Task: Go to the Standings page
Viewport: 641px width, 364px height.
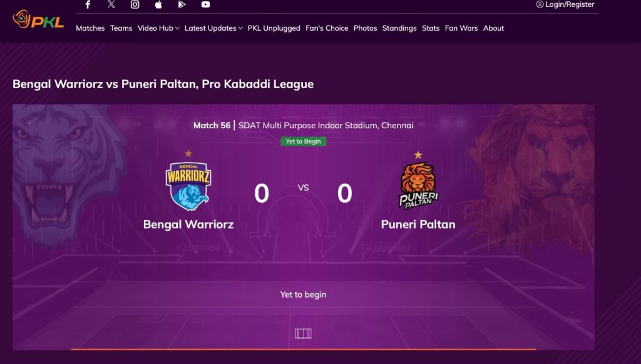Action: [399, 28]
